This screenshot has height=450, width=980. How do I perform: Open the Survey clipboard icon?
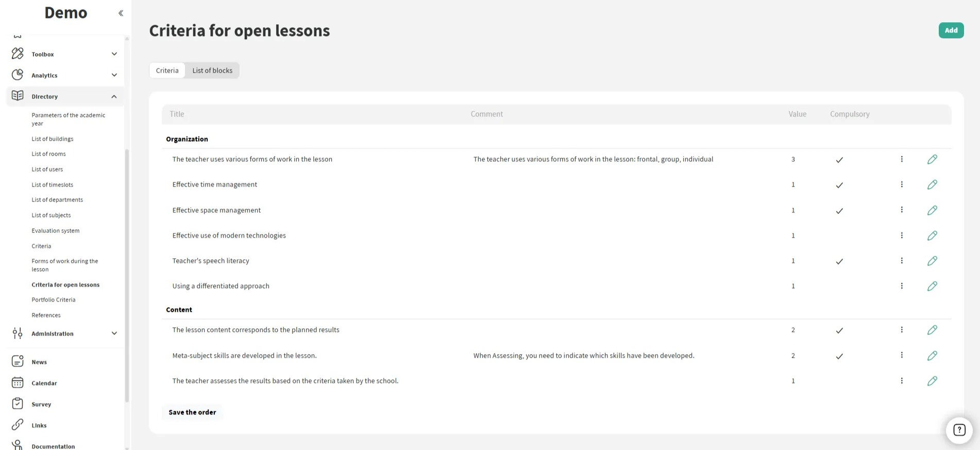coord(18,404)
